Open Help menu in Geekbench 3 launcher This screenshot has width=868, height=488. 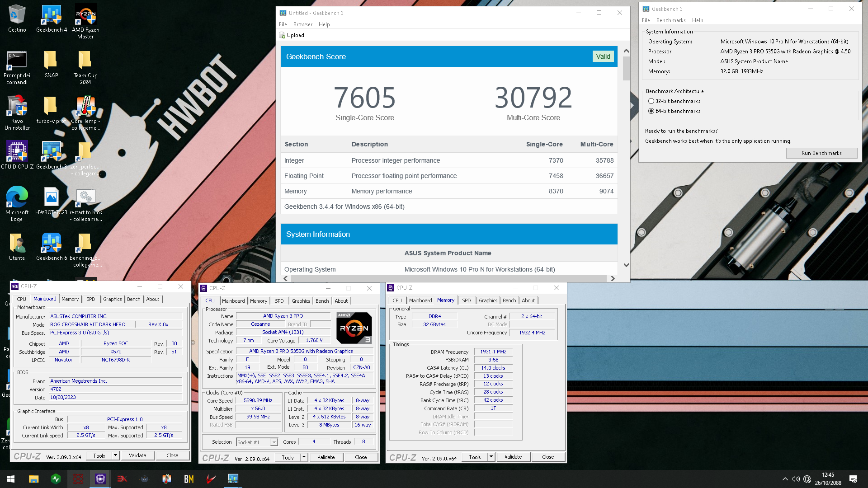[697, 20]
